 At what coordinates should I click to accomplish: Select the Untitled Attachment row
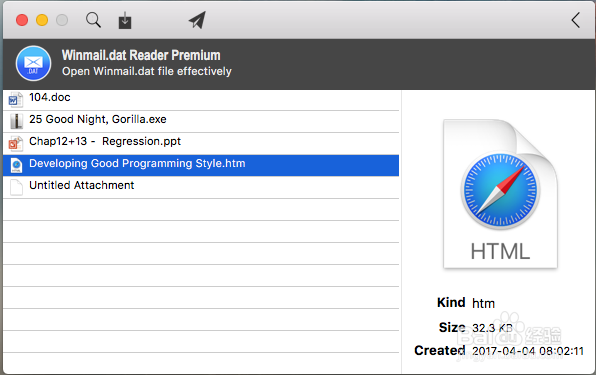pos(201,187)
